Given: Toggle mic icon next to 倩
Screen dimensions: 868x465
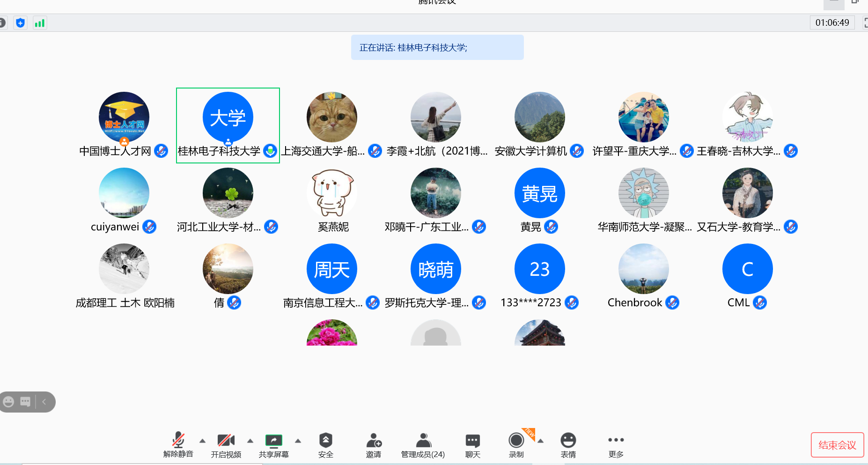Looking at the screenshot, I should click(x=234, y=303).
